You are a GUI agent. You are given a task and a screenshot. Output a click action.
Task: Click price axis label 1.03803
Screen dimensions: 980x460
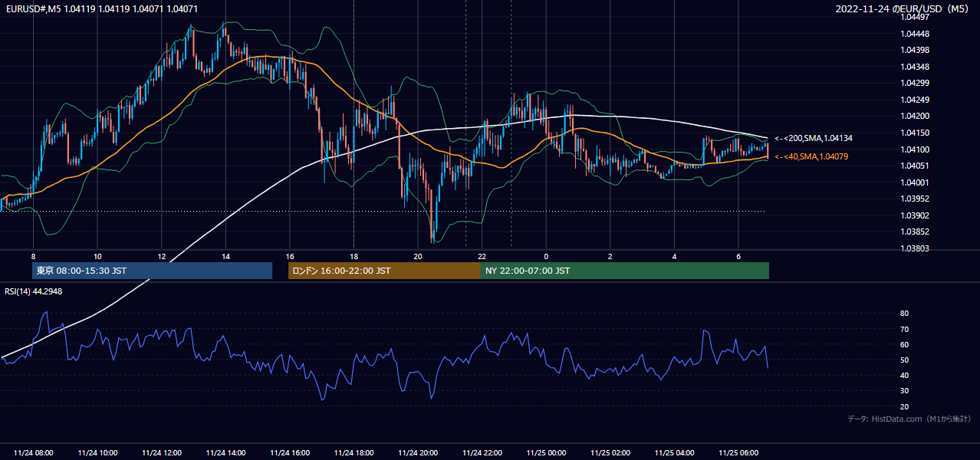tap(915, 248)
